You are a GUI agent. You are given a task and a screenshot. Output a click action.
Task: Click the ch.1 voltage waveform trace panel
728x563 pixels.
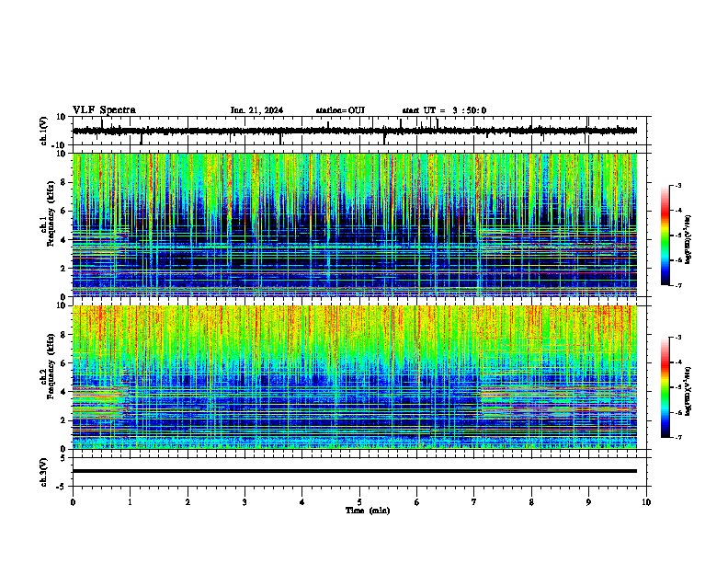[359, 131]
